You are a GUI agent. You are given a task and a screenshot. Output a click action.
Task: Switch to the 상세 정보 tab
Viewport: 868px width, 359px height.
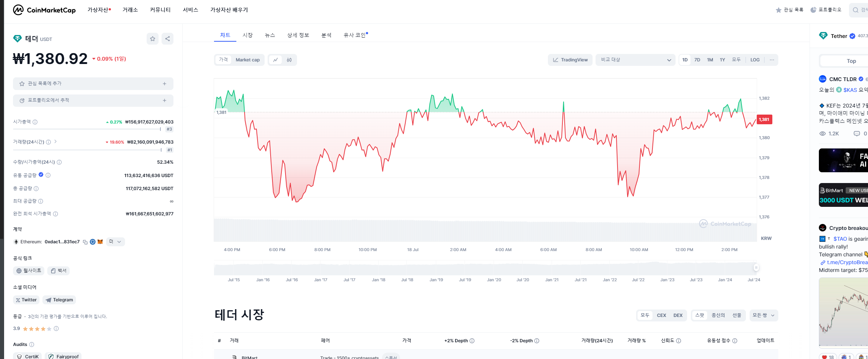point(298,35)
